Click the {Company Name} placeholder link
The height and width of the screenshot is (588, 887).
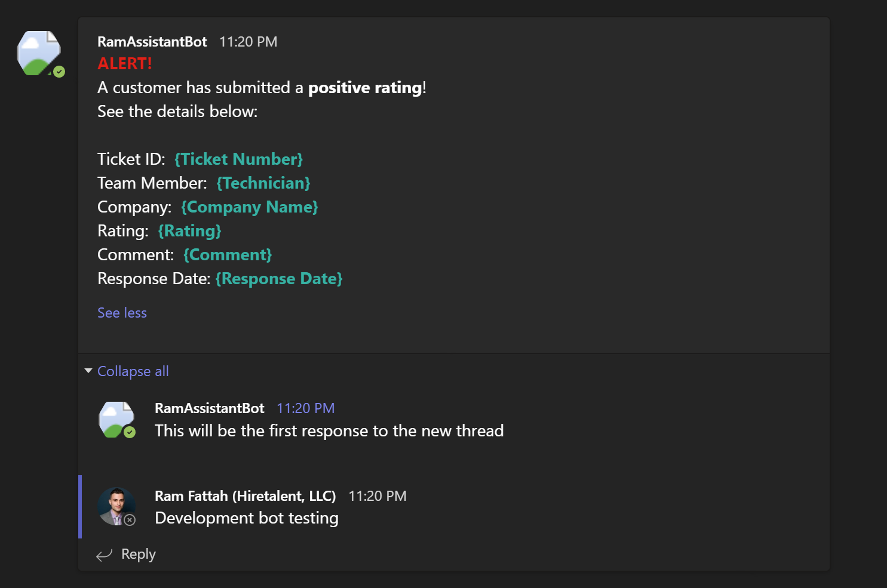[249, 207]
